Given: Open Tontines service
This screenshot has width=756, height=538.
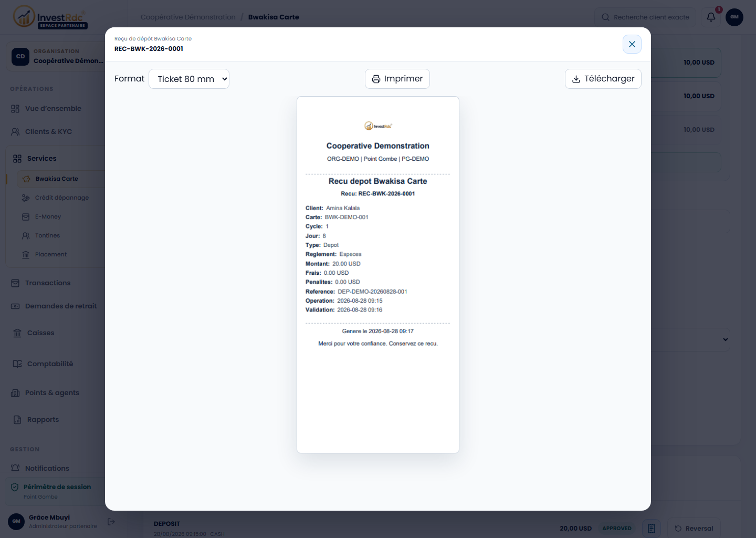Looking at the screenshot, I should pyautogui.click(x=47, y=235).
